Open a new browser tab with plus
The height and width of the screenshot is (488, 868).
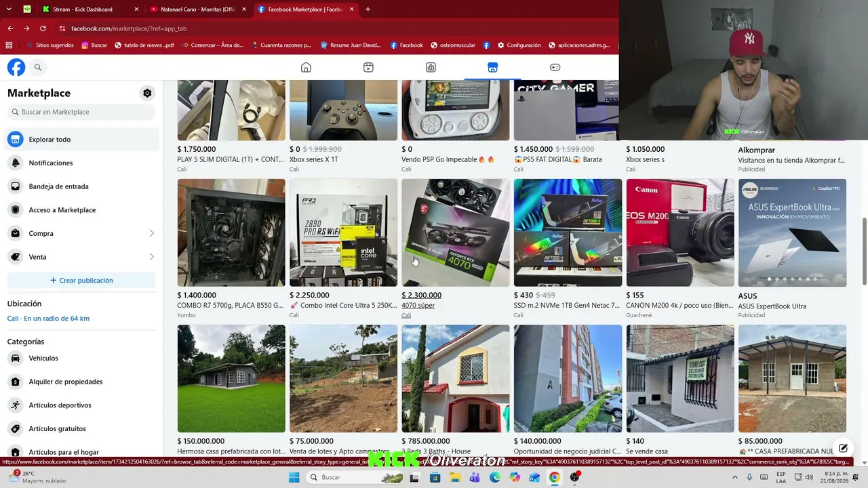(x=368, y=9)
